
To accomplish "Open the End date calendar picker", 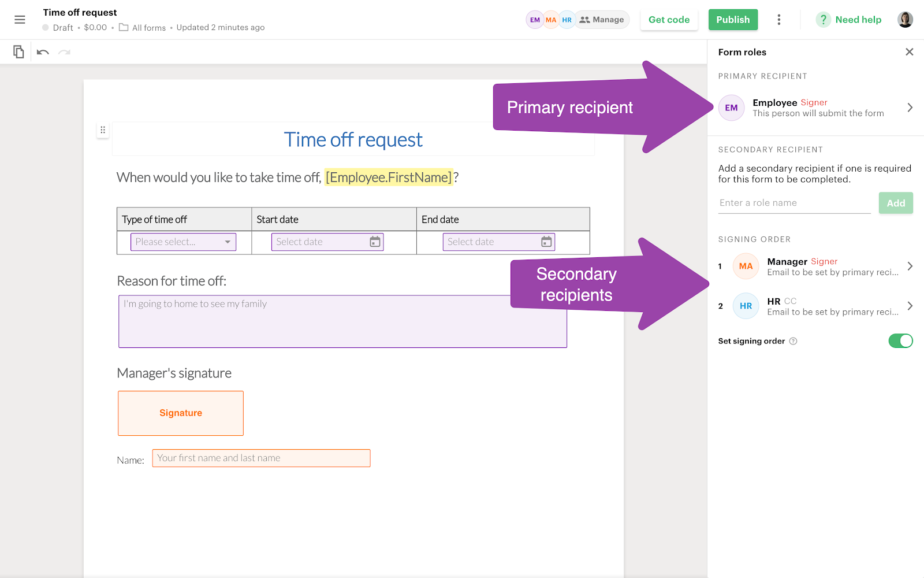I will pos(546,242).
